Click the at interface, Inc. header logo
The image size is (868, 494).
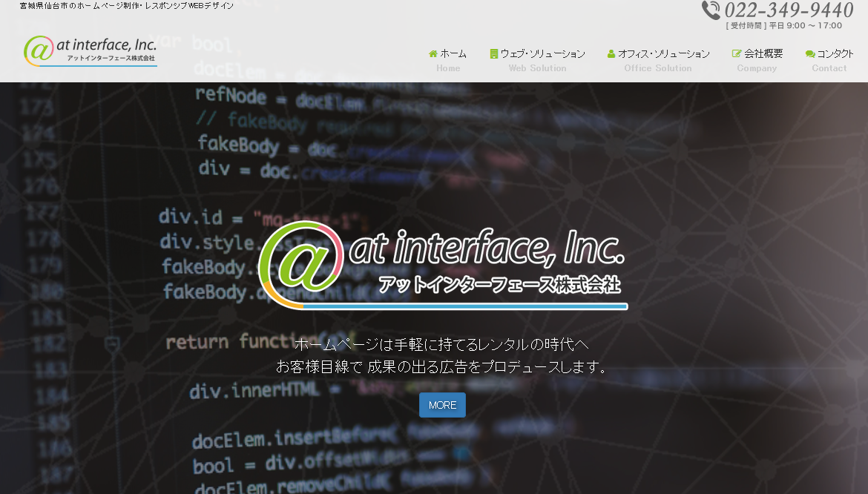click(x=91, y=51)
